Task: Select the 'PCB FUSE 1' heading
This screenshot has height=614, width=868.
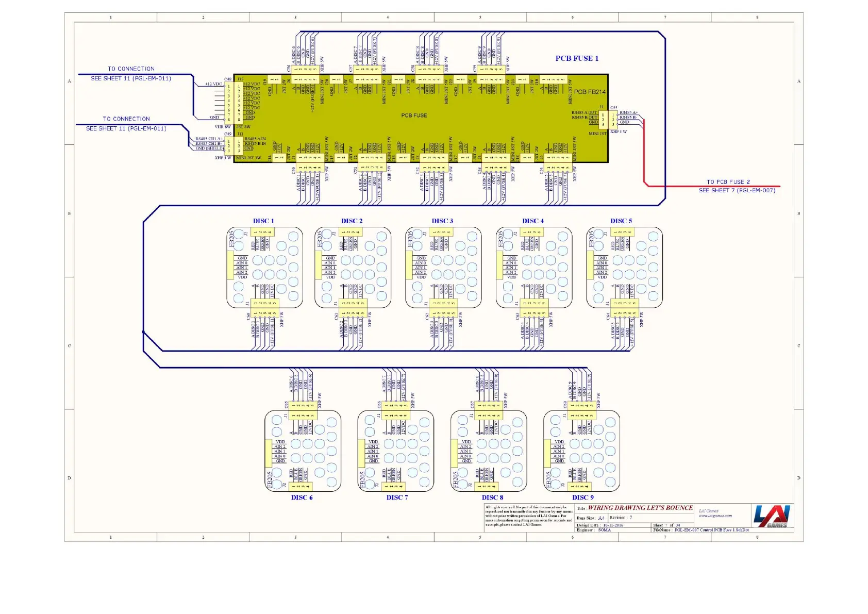Action: pos(577,59)
